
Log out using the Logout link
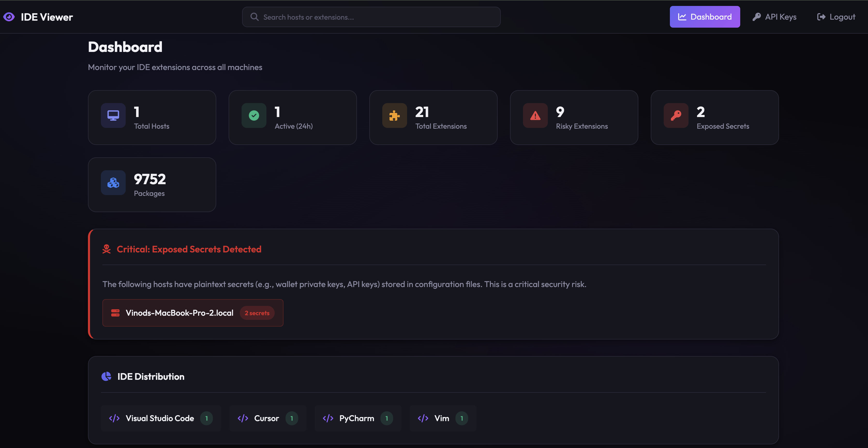836,17
